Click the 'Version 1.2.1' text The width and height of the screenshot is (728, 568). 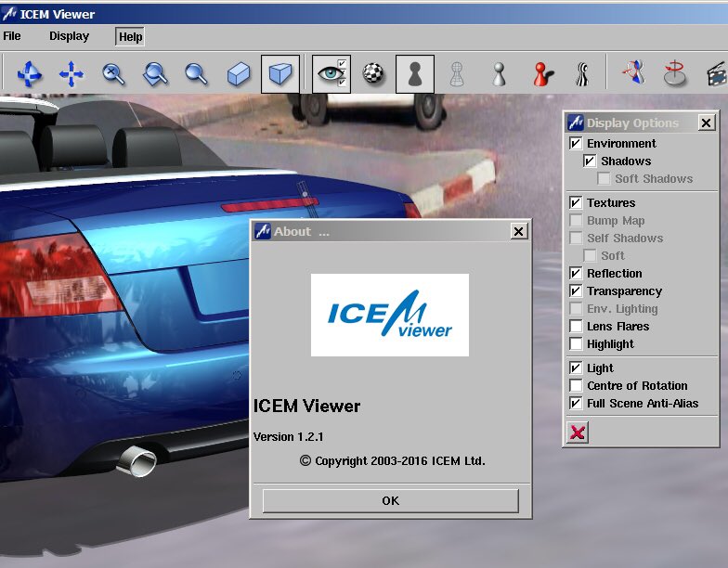pyautogui.click(x=288, y=436)
